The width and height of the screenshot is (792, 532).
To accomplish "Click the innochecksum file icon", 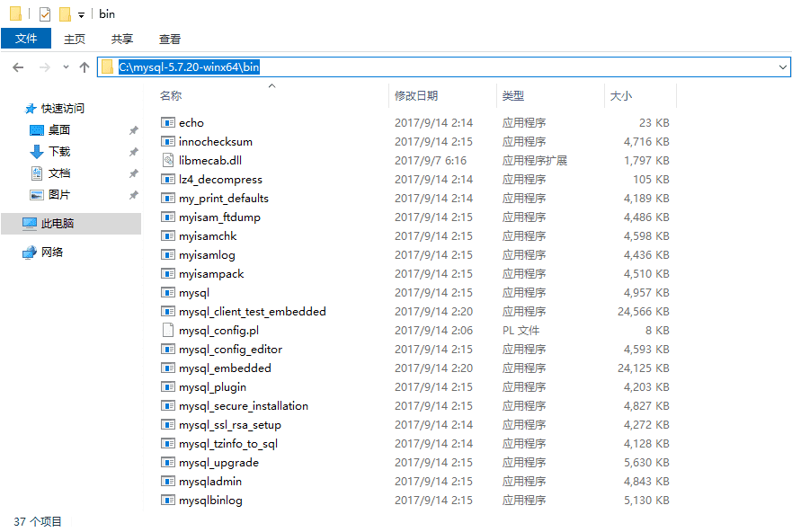I will coord(168,141).
